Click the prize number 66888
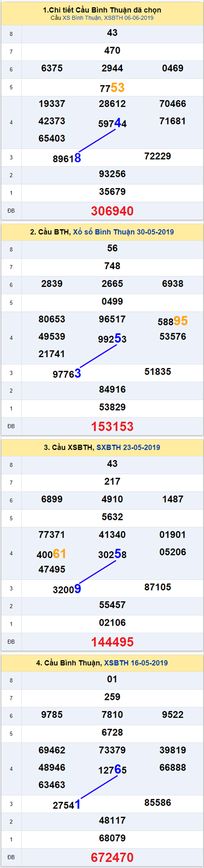The height and width of the screenshot is (868, 204). [x=173, y=768]
